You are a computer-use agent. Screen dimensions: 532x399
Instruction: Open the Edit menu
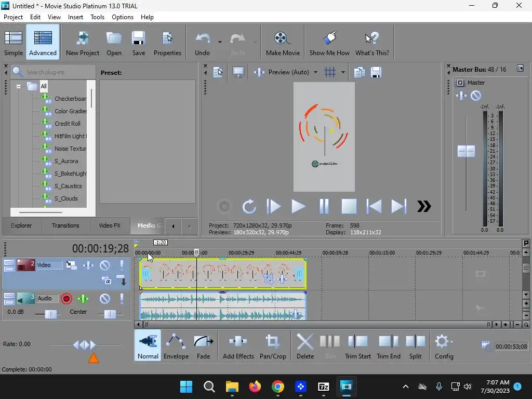click(x=35, y=17)
